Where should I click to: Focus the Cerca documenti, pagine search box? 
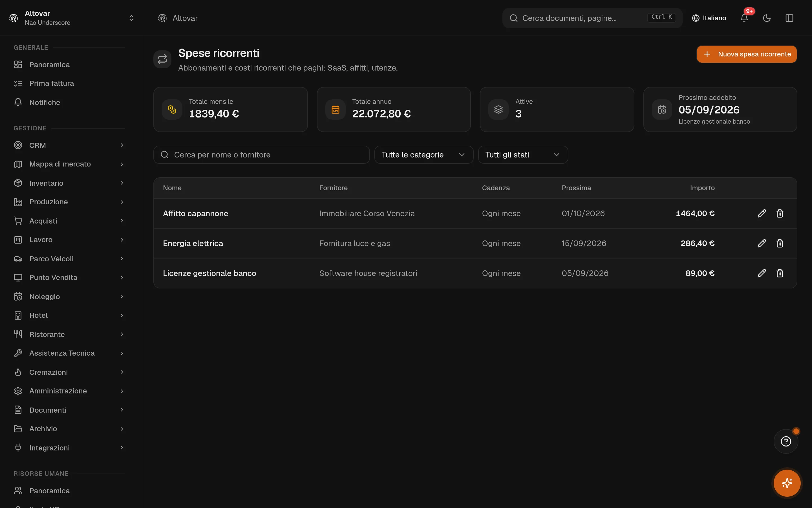coord(592,18)
